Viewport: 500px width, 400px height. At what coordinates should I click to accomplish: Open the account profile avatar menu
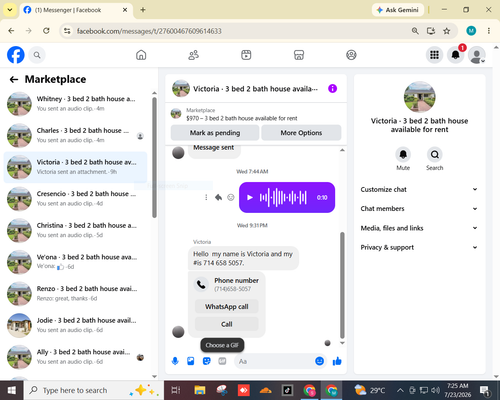coord(477,55)
